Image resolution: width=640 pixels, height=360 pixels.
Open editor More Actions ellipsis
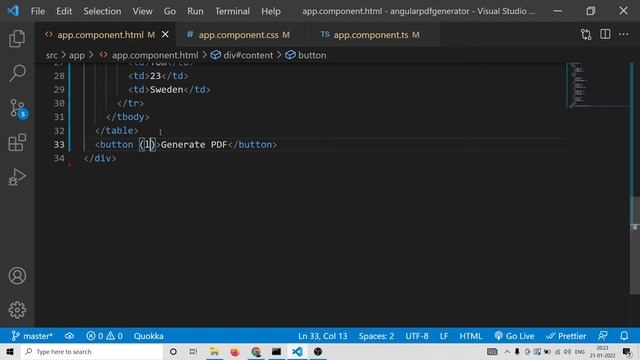point(624,35)
